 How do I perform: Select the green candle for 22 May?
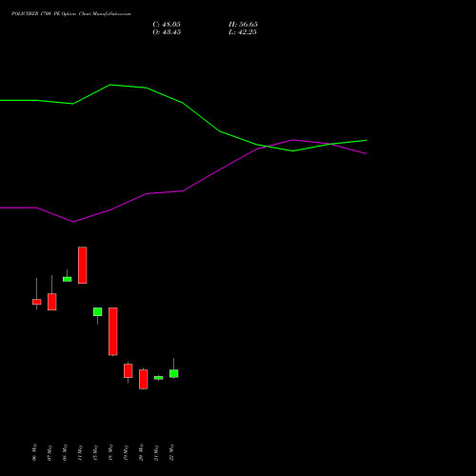(x=174, y=373)
